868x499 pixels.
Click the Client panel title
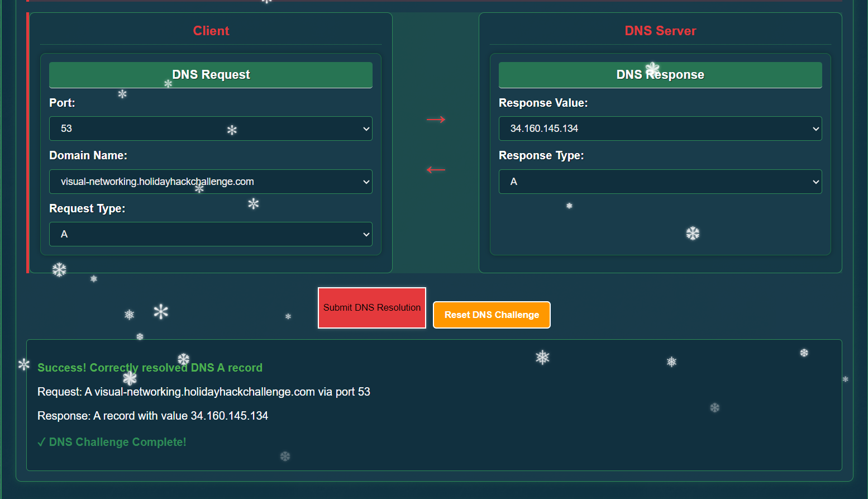click(x=211, y=31)
